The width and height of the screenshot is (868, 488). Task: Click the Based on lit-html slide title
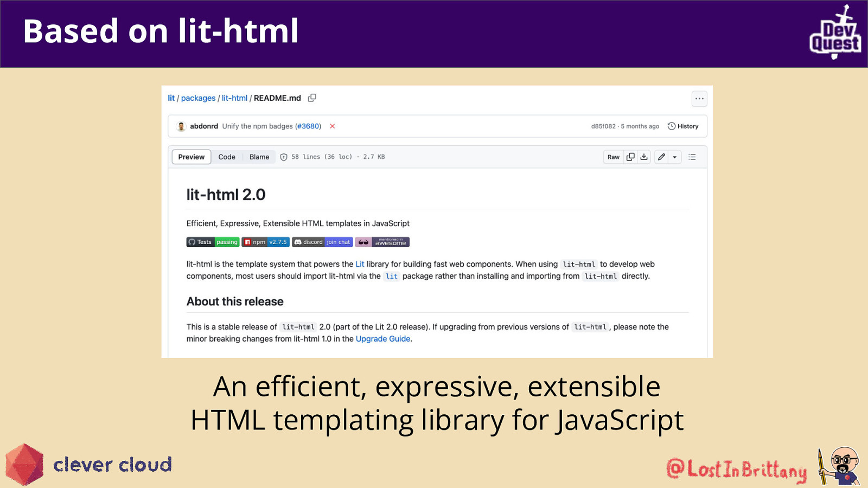point(161,31)
